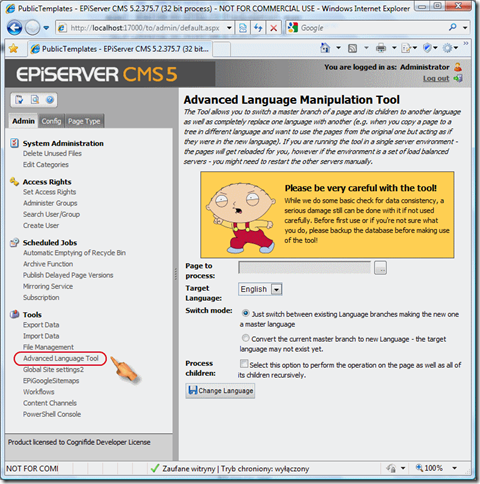
Task: Open Search User/Group link
Action: [x=51, y=214]
